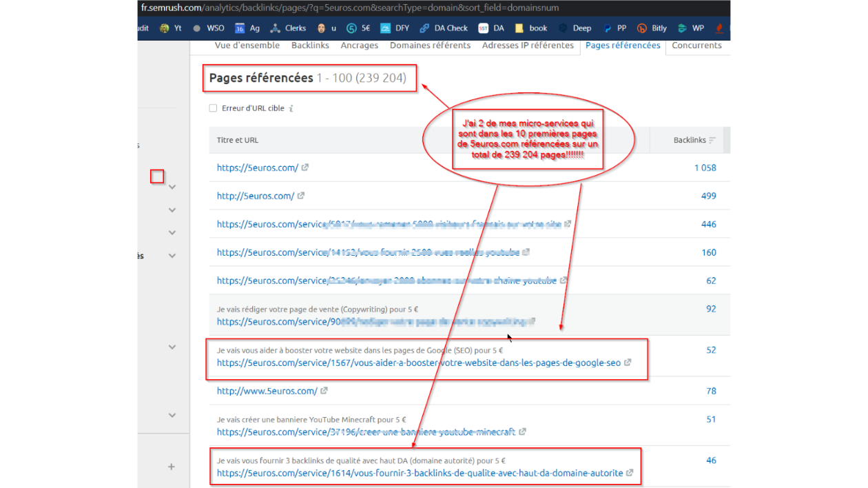Click the 52 backlinks count

(711, 350)
